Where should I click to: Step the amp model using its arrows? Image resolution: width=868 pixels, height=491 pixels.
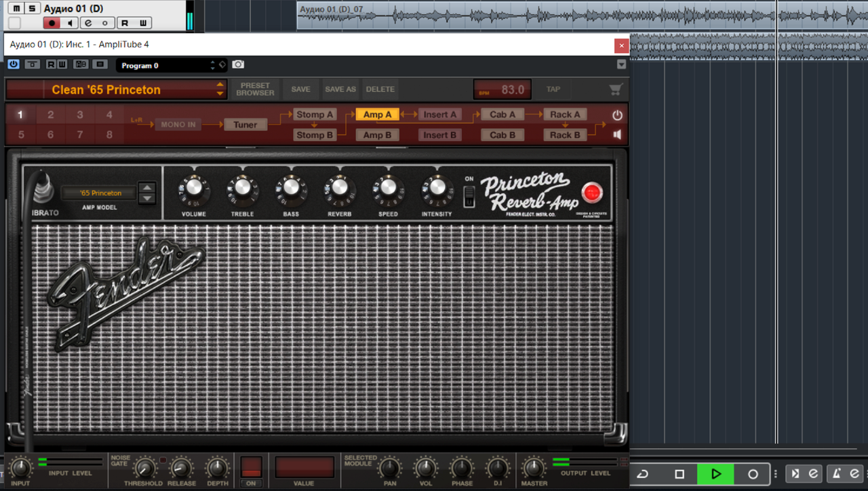click(x=147, y=193)
